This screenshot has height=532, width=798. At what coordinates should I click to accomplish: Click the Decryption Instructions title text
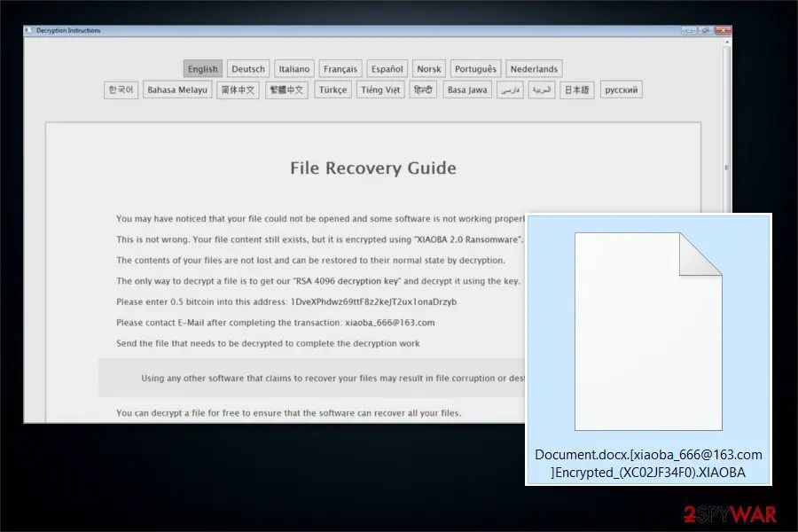pyautogui.click(x=68, y=30)
